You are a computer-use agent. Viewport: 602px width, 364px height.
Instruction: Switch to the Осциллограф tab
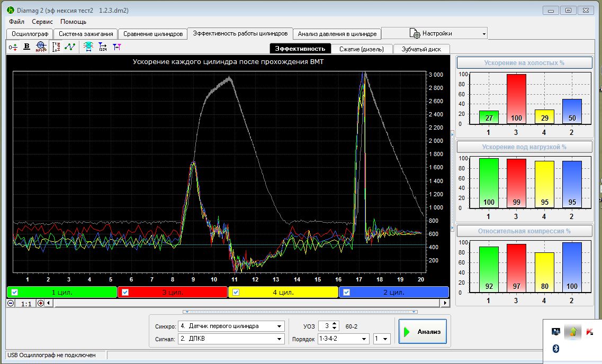(x=30, y=34)
